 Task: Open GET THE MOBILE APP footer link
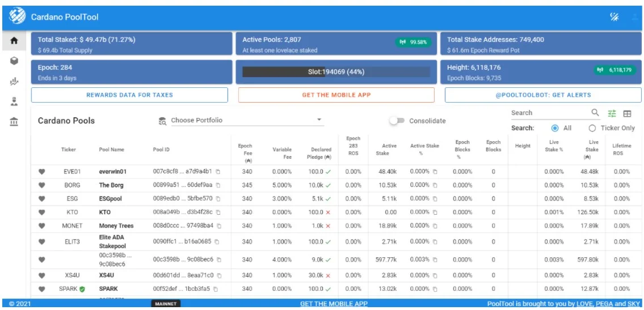click(334, 304)
